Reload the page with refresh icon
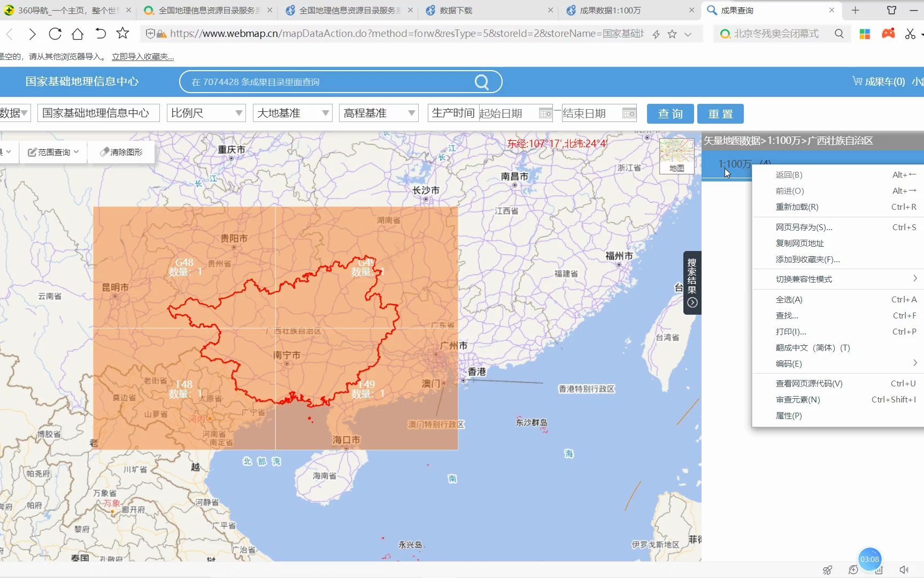 (x=55, y=34)
